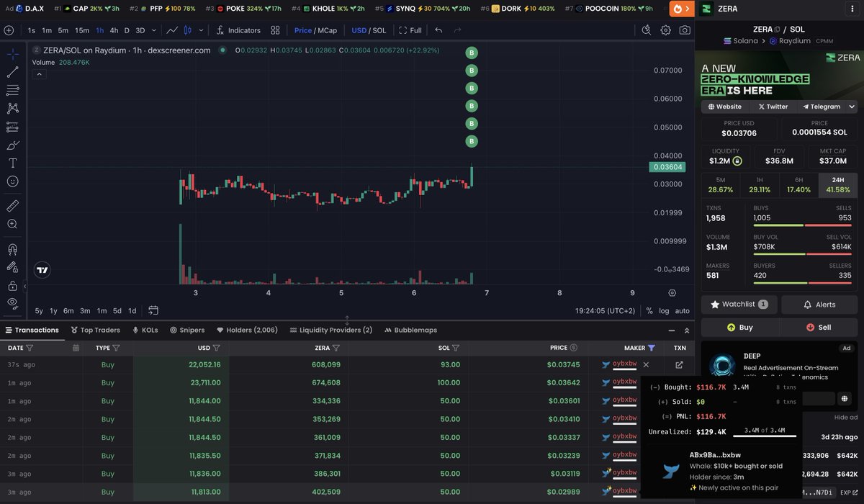Image resolution: width=864 pixels, height=504 pixels.
Task: Add ZERA to Watchlist
Action: (739, 305)
